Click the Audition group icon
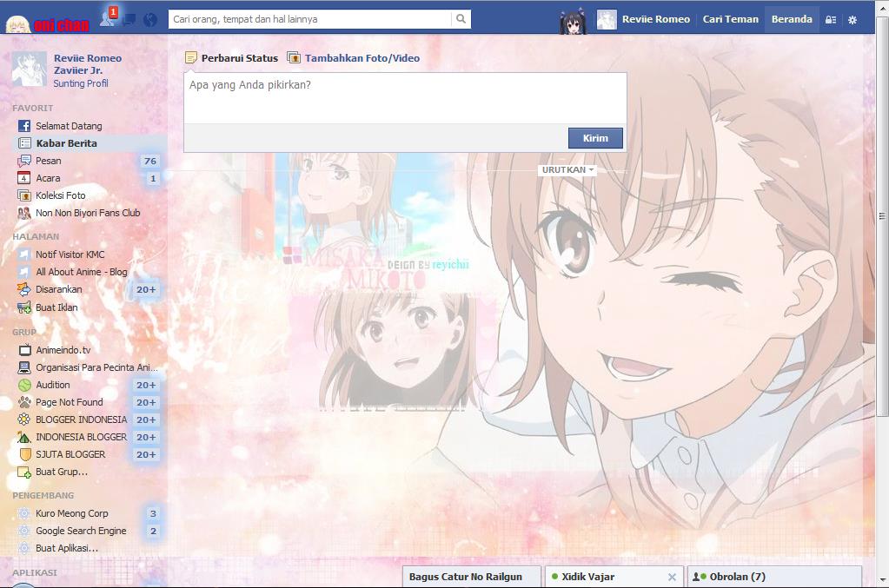Viewport: 889px width, 588px height. pos(24,385)
